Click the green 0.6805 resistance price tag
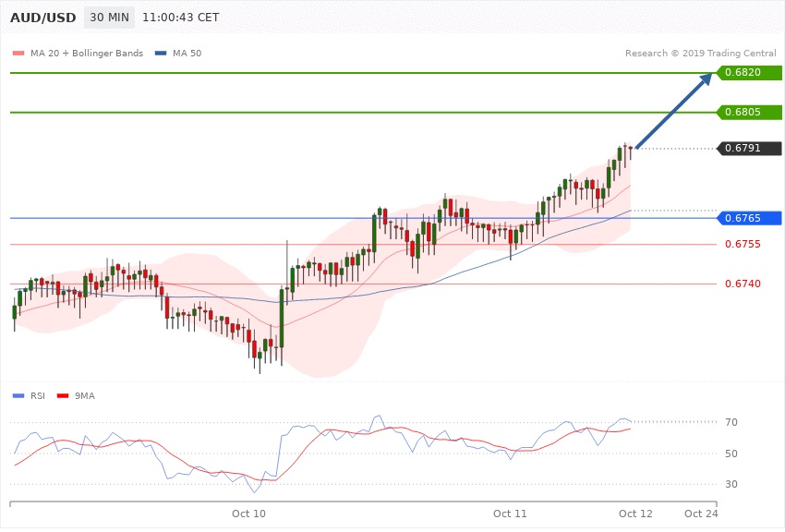 click(748, 113)
